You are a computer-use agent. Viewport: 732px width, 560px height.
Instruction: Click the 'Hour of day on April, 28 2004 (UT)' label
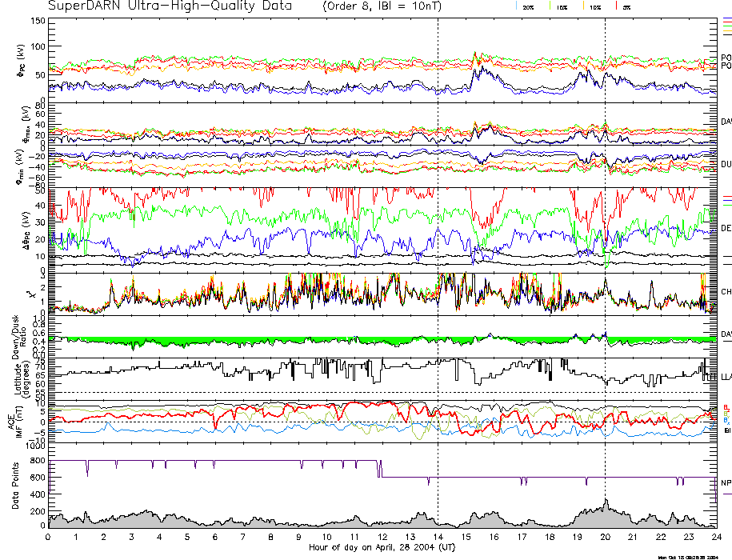382,548
